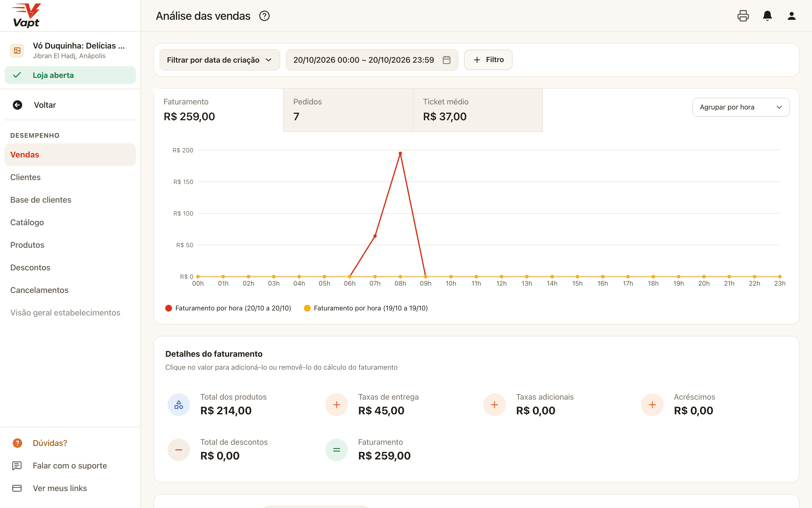The image size is (812, 508).
Task: Expand the store selector Vó Duquinha: Delícias
Action: click(70, 51)
